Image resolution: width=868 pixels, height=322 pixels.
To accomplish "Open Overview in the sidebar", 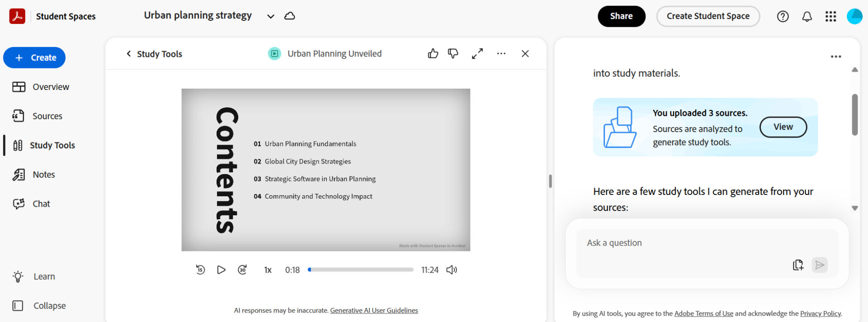I will pyautogui.click(x=41, y=87).
